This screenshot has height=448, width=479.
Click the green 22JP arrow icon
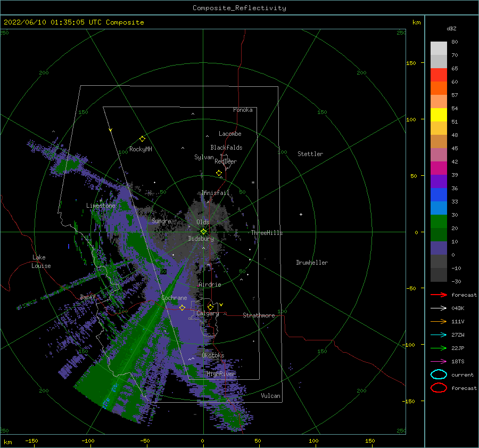[439, 348]
